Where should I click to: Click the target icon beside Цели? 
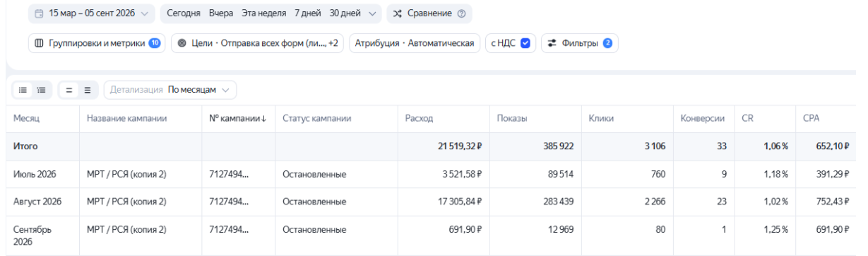tap(182, 43)
